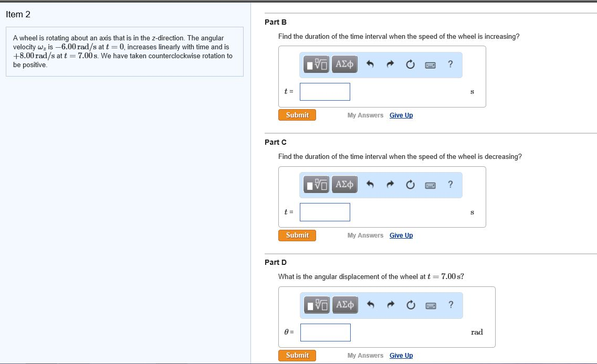Open the math templates tool in Part D
This screenshot has height=364, width=597.
click(317, 305)
